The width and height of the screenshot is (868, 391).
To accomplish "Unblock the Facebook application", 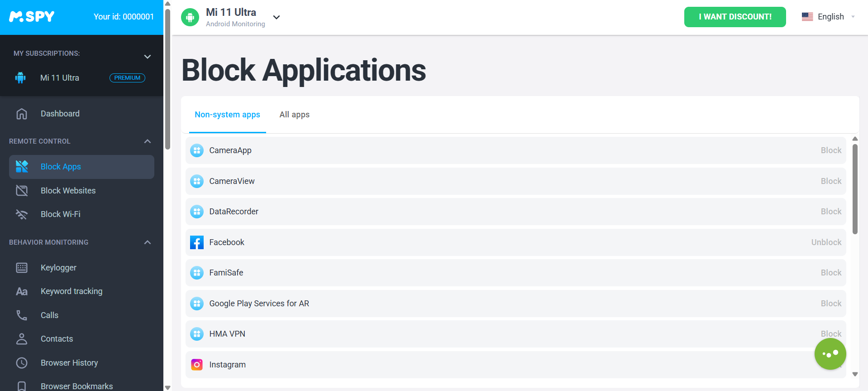I will [x=826, y=242].
